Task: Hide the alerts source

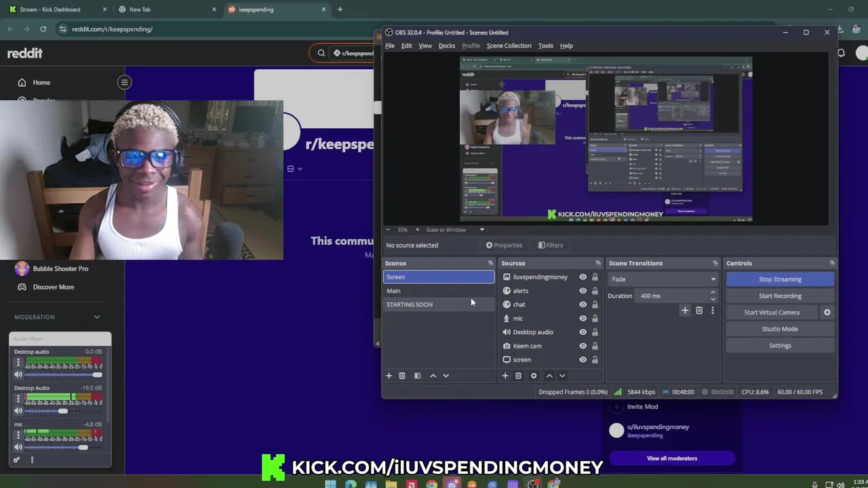Action: 583,291
